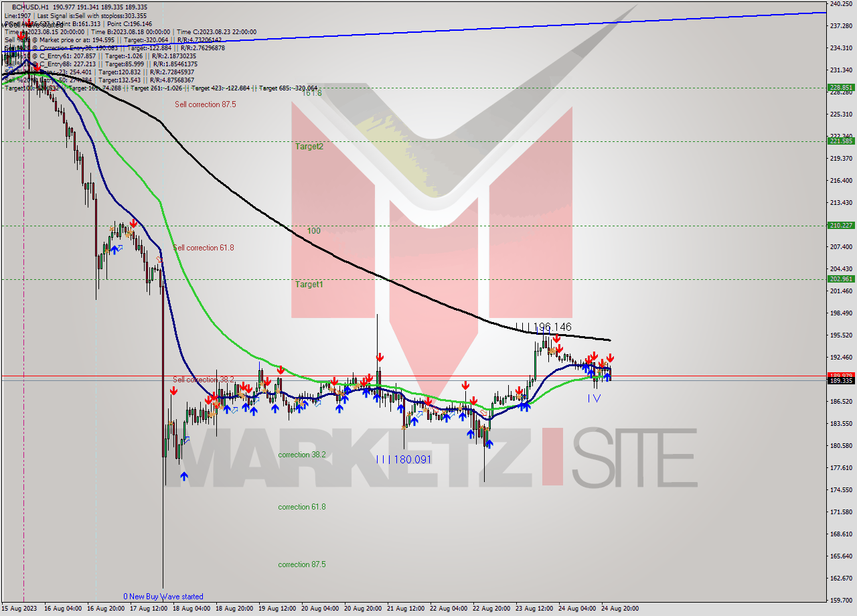Click the '22 Aug 04:00' time label

click(x=447, y=609)
